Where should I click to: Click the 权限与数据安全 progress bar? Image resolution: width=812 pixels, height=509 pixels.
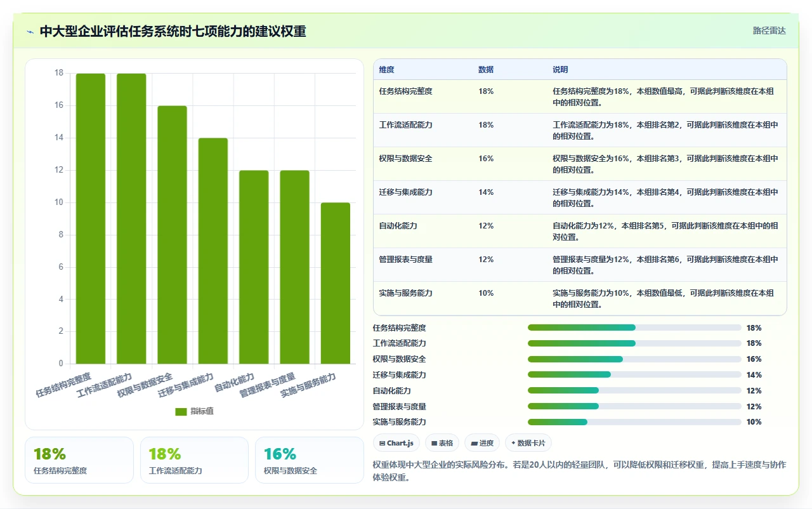[634, 359]
